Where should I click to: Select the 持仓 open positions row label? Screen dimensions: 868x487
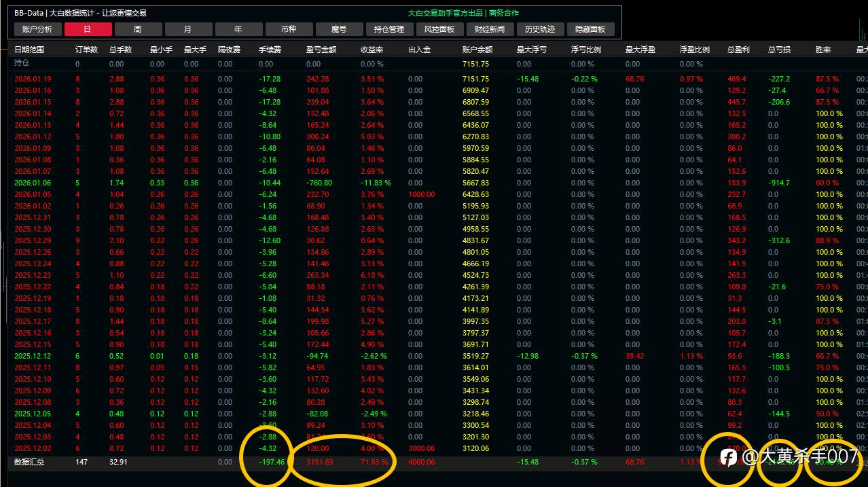pos(22,63)
